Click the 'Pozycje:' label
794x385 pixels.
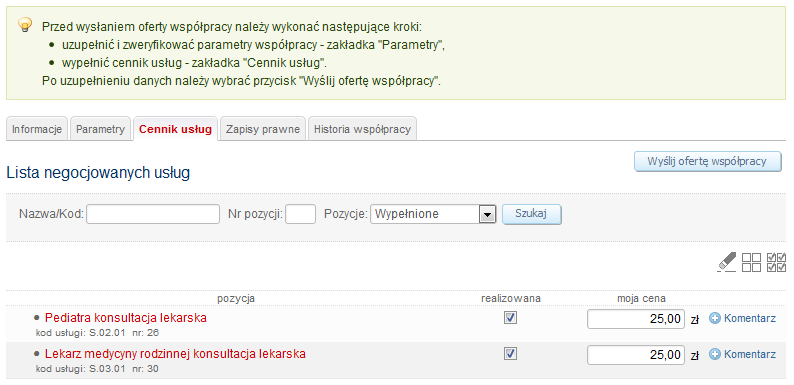point(345,214)
